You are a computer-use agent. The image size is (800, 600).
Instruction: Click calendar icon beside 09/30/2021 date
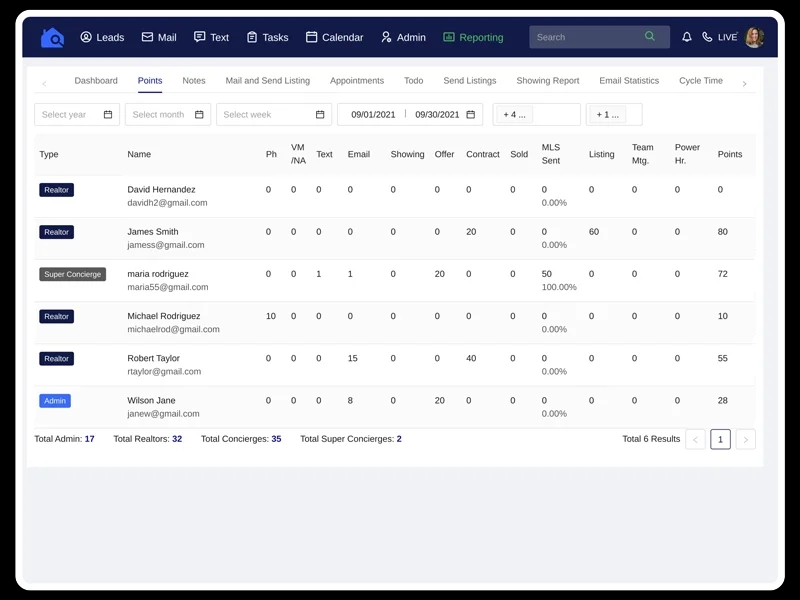click(470, 114)
